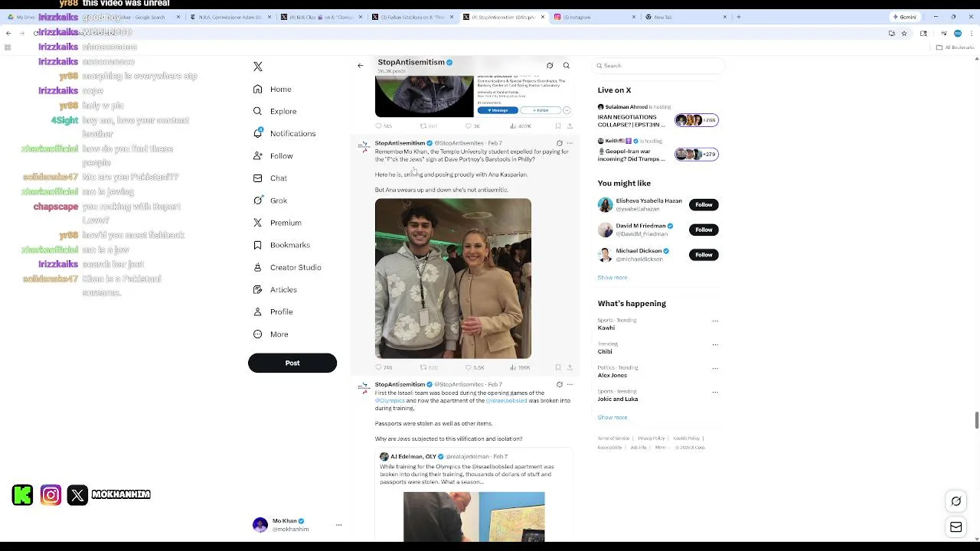Image resolution: width=980 pixels, height=551 pixels.
Task: Click the Gemini button in Chrome
Action: tap(905, 17)
